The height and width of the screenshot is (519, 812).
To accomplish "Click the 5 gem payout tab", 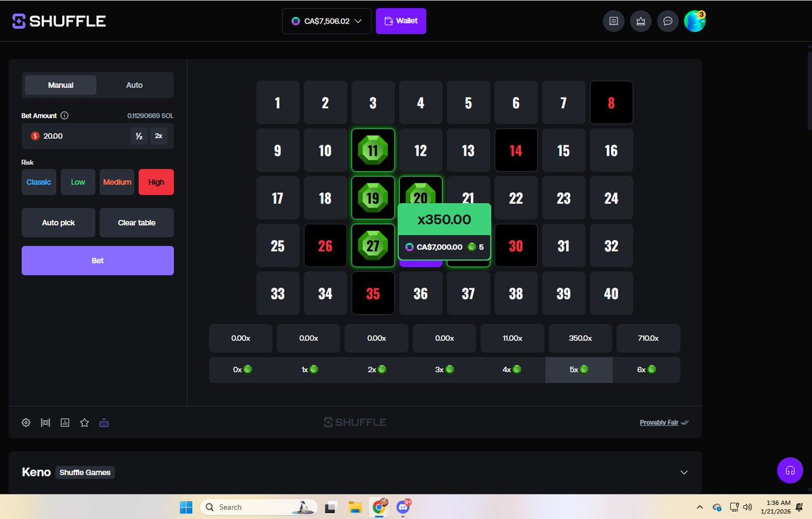I will (579, 370).
